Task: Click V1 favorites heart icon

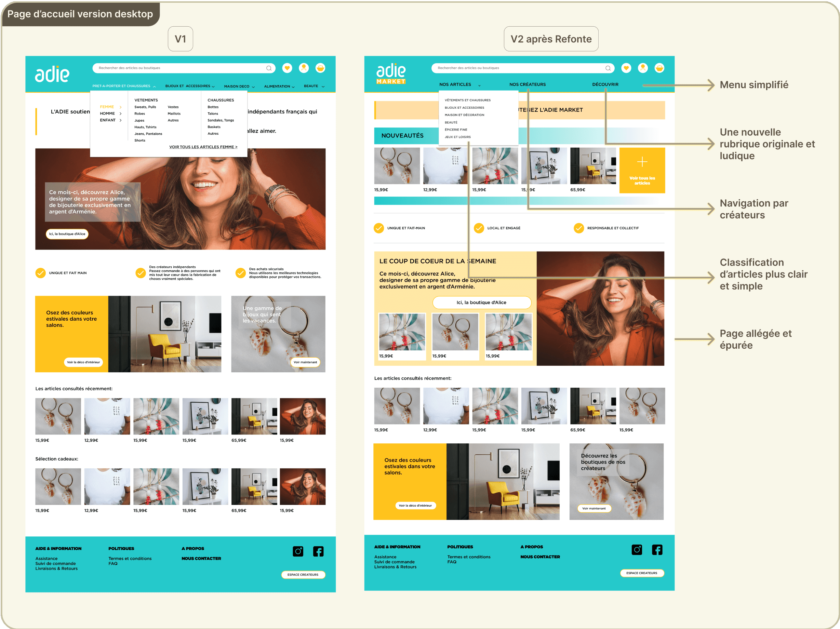Action: [x=287, y=68]
